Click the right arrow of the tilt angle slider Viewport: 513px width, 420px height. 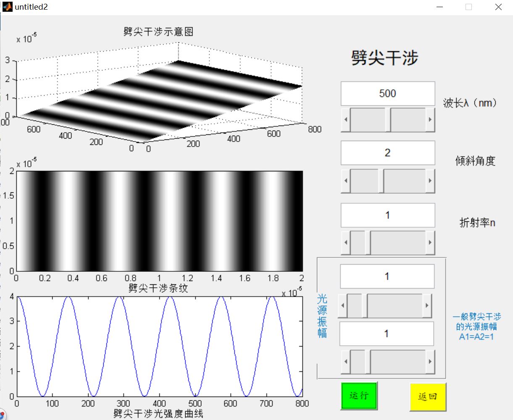[x=430, y=181]
